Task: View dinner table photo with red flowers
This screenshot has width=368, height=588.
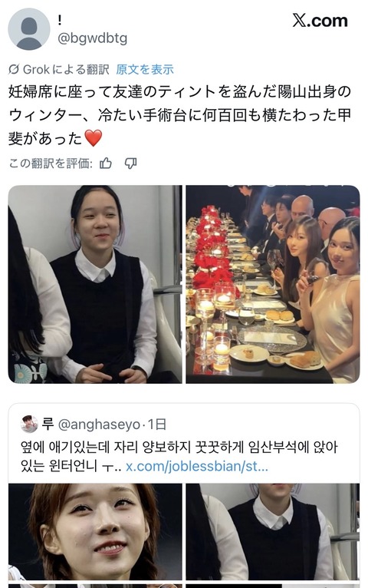Action: (273, 284)
